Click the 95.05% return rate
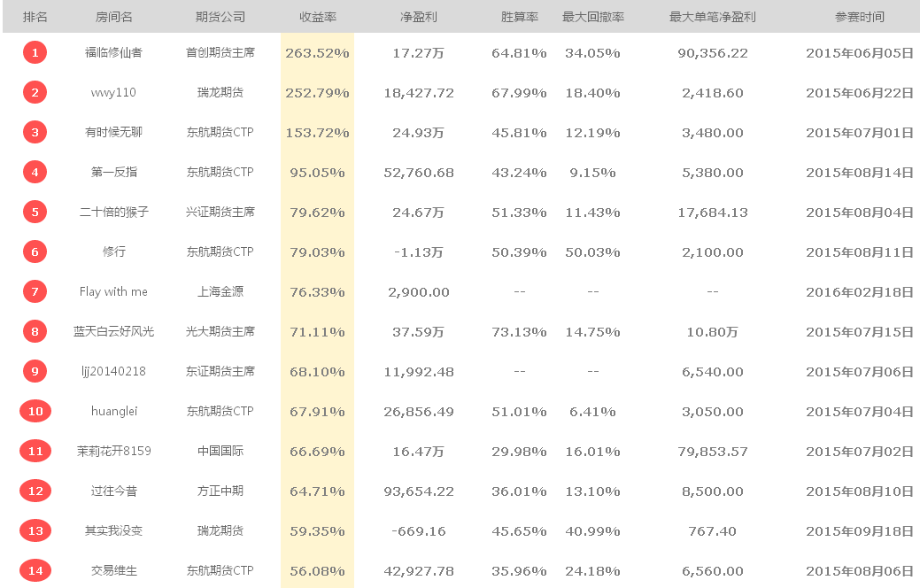The width and height of the screenshot is (920, 588). tap(317, 173)
